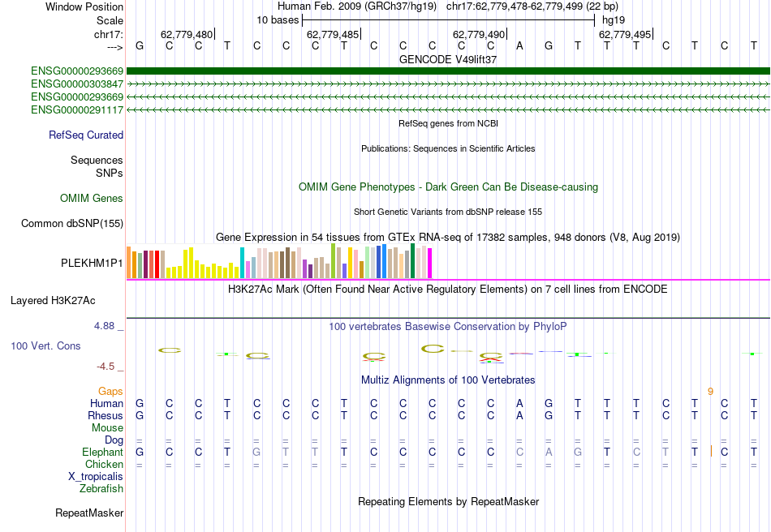Open the OMIM Gene Phenotypes track title

coord(448,187)
